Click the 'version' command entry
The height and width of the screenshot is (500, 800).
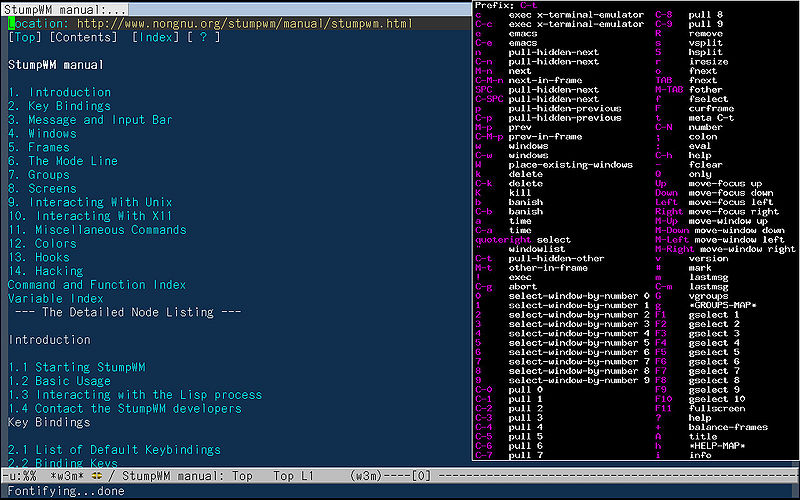(709, 259)
